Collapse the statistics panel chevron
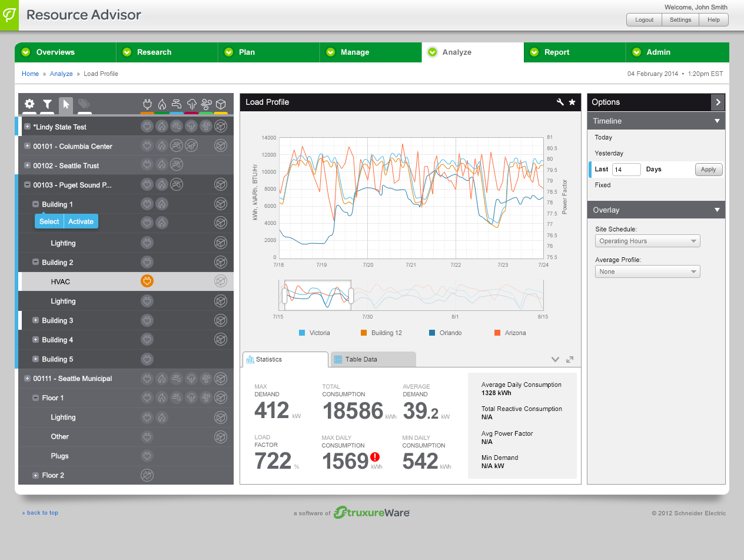The image size is (744, 560). 555,359
